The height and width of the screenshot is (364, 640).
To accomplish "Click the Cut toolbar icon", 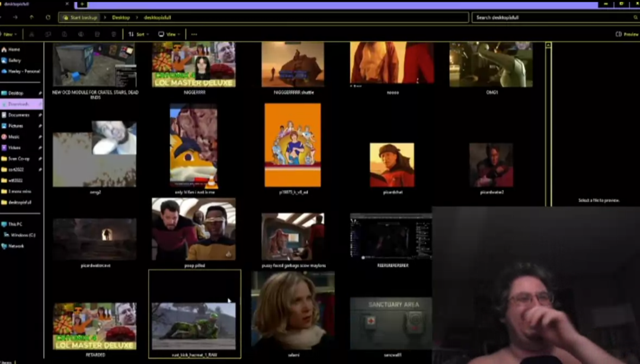I will click(x=31, y=34).
